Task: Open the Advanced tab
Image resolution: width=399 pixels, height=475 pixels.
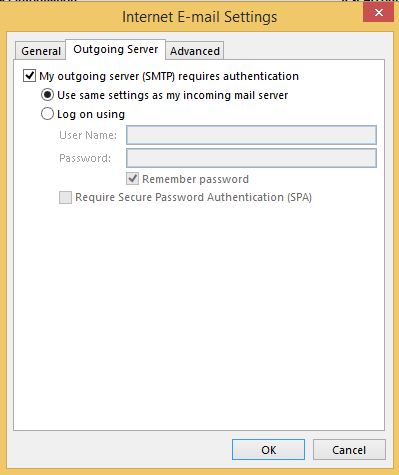Action: (x=195, y=51)
